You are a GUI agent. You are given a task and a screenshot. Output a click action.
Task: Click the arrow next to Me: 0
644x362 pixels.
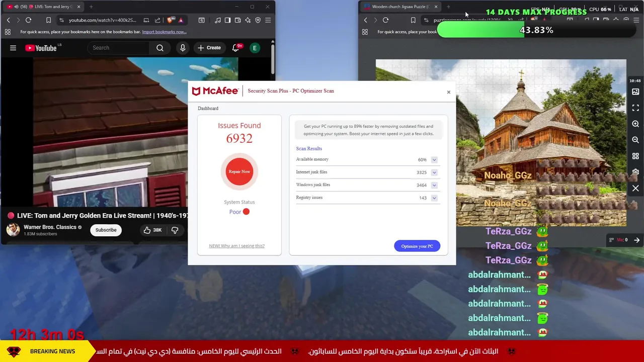point(636,240)
